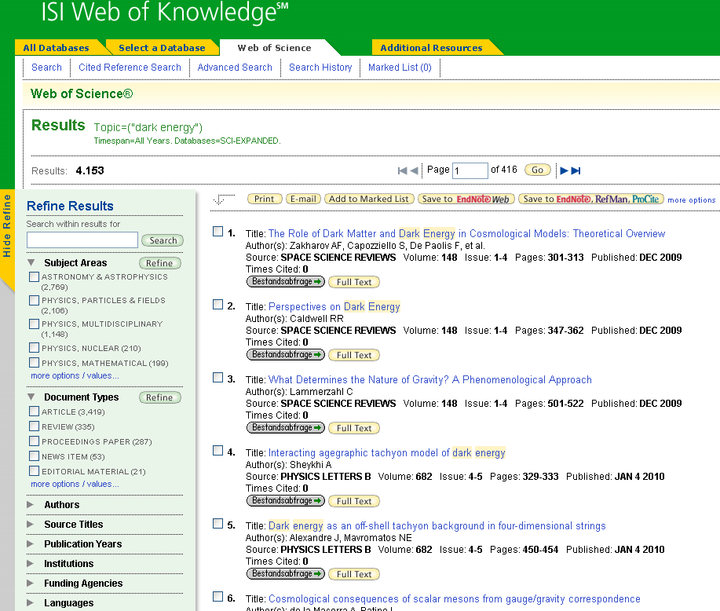Go to next results page arrow
The height and width of the screenshot is (611, 720).
point(564,171)
